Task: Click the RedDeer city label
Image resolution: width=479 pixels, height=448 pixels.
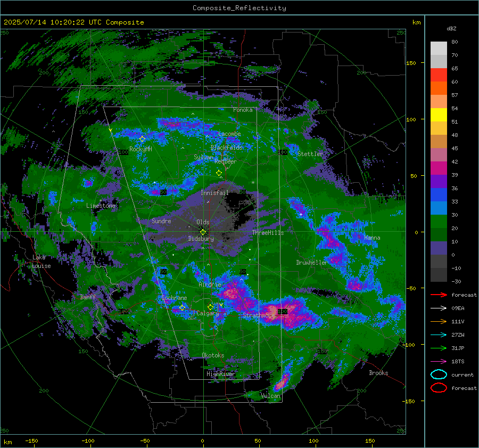Action: 226,161
